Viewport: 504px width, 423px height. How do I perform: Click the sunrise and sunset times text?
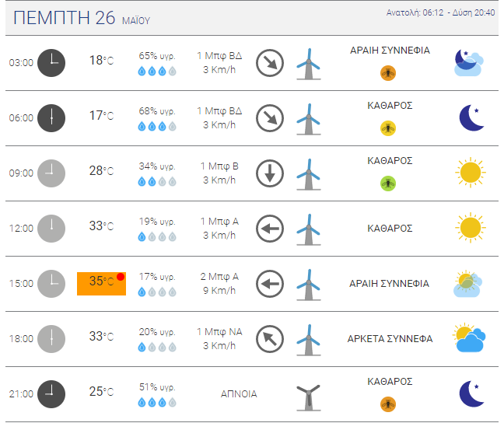point(440,13)
